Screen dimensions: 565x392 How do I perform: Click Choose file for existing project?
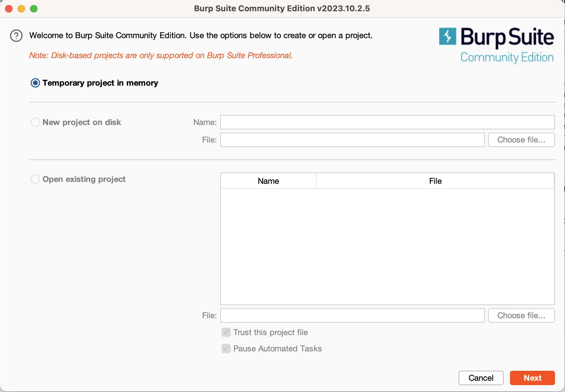coord(521,315)
